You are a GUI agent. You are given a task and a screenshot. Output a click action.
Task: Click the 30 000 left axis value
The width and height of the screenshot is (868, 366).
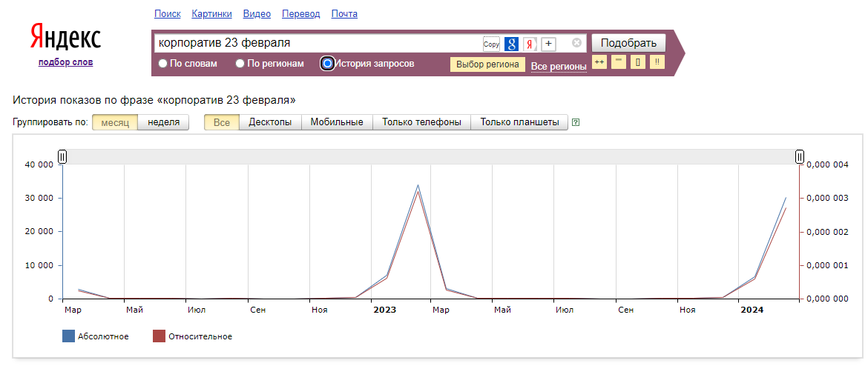pos(38,198)
